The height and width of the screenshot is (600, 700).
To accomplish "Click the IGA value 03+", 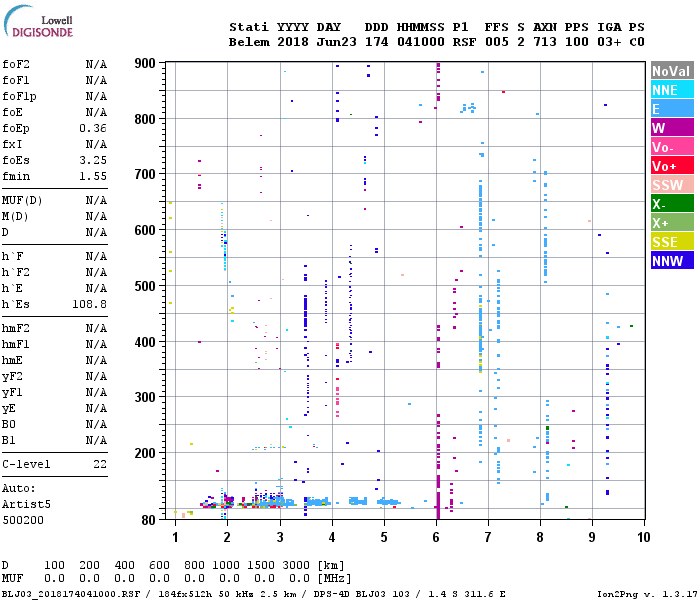I will [609, 42].
